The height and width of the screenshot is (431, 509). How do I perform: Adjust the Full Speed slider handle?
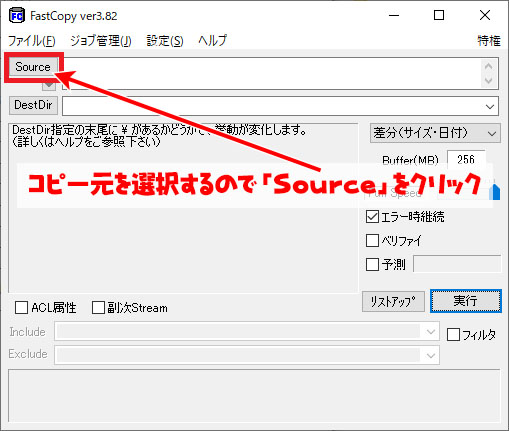tap(495, 192)
